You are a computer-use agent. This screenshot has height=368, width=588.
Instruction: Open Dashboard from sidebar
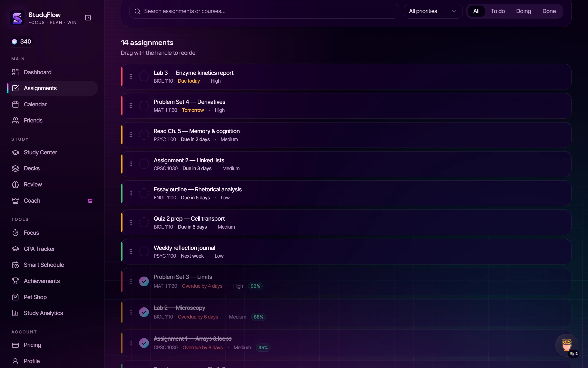[52, 72]
